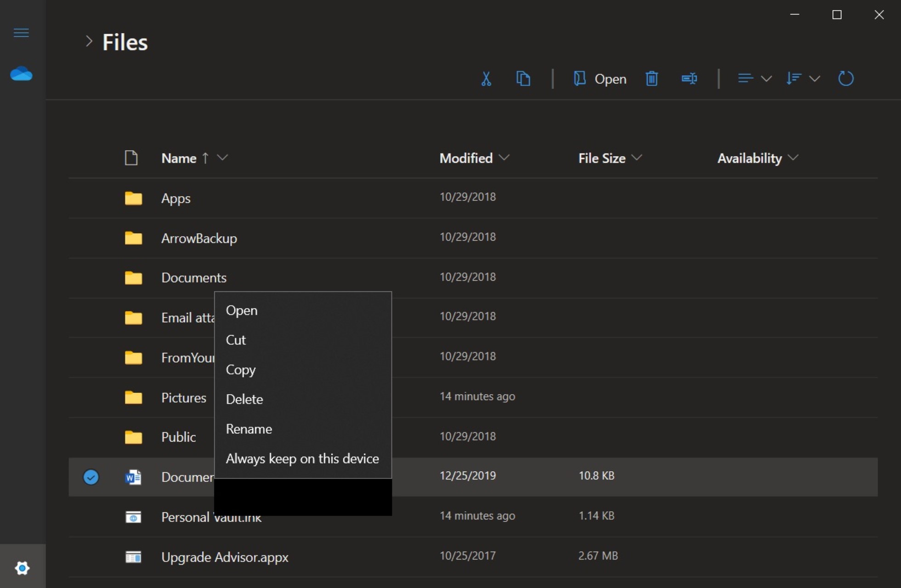The image size is (901, 588).
Task: Select Always keep on this device
Action: pyautogui.click(x=301, y=458)
